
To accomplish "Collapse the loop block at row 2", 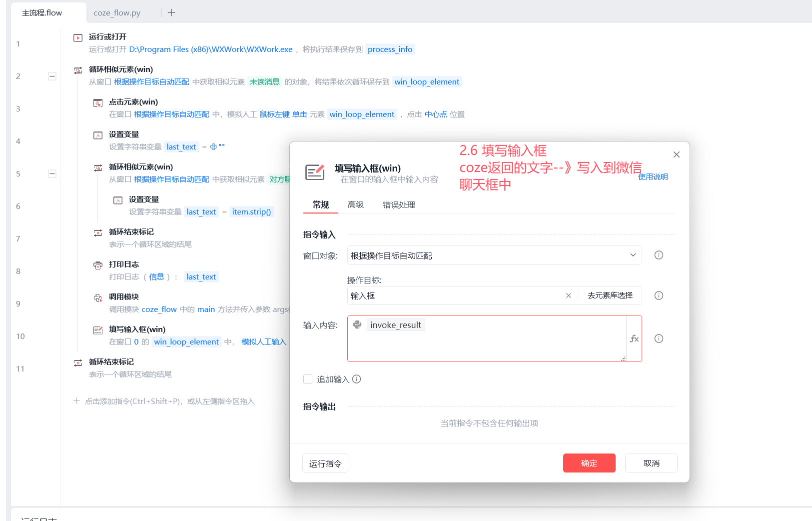I will coord(52,76).
